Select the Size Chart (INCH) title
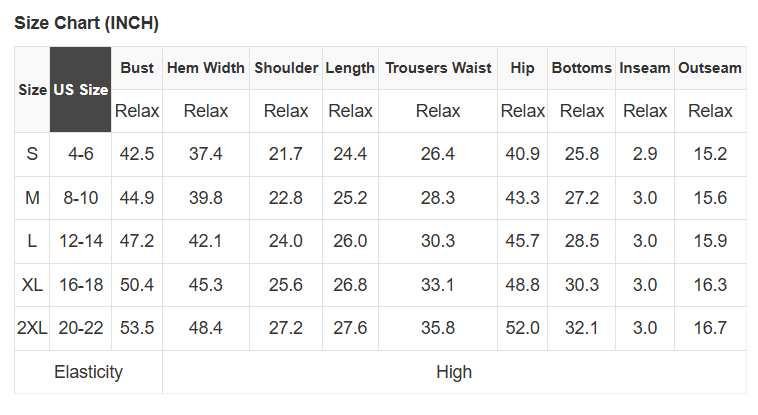The image size is (758, 415). (86, 23)
